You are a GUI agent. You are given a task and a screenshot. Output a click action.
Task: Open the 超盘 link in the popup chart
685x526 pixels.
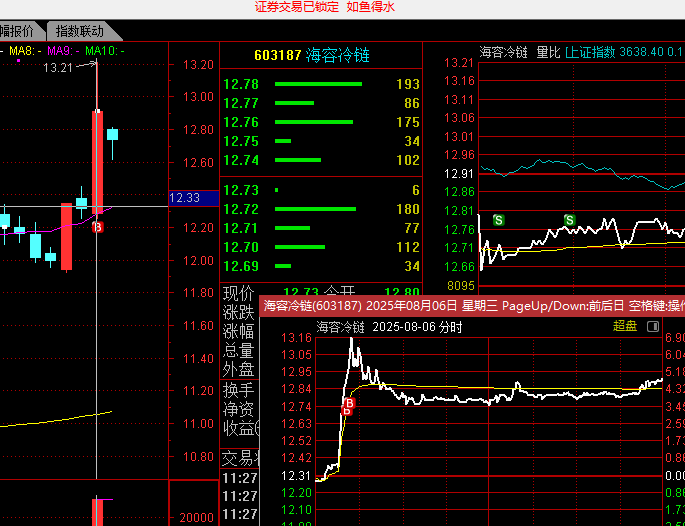click(x=625, y=326)
